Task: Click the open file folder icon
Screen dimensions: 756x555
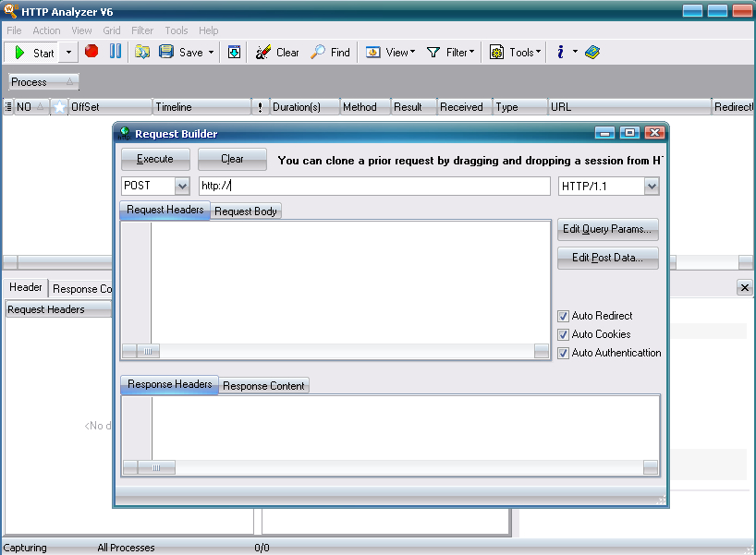Action: (x=142, y=52)
